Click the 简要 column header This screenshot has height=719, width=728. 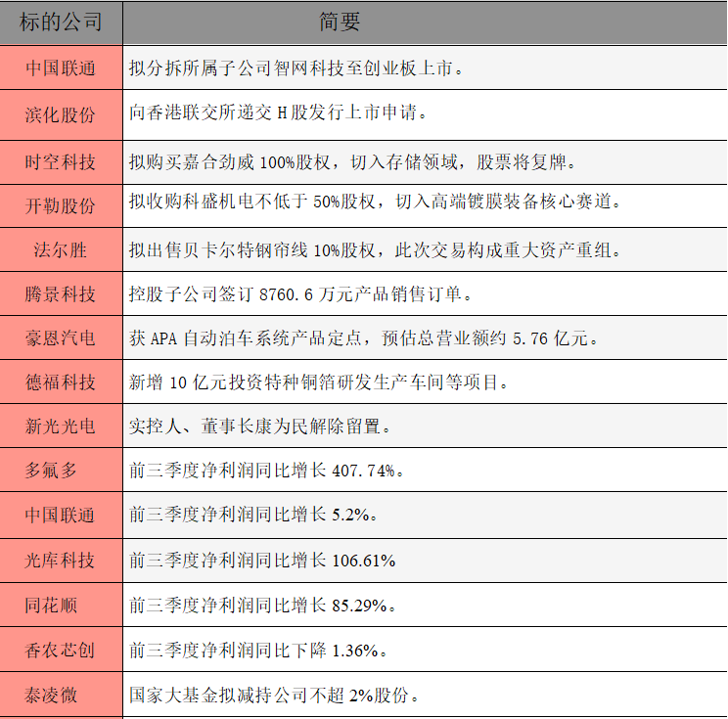click(340, 22)
